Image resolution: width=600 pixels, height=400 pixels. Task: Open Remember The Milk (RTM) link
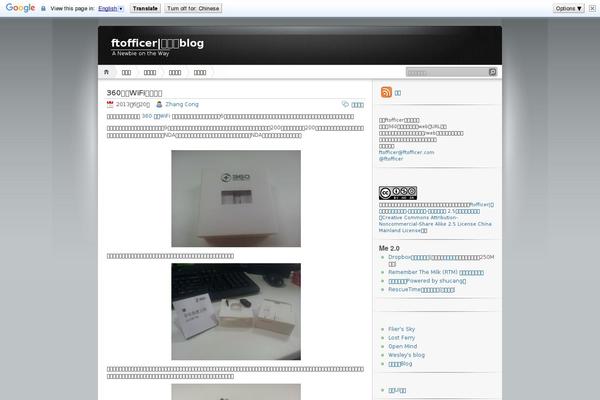pyautogui.click(x=436, y=272)
